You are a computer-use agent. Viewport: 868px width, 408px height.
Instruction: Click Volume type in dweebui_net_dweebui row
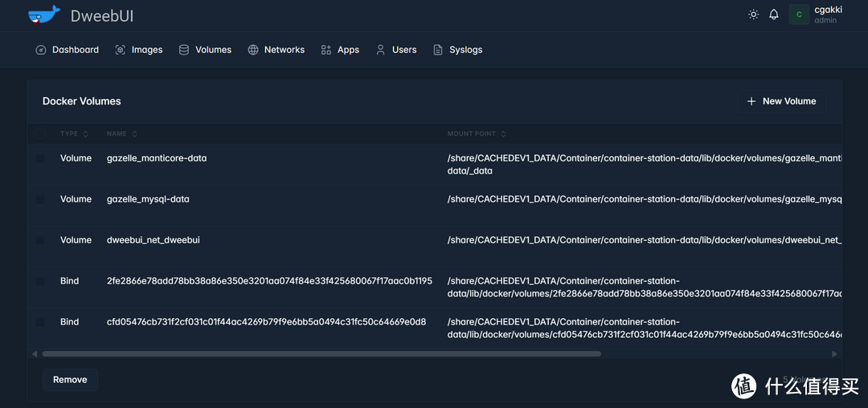coord(76,240)
